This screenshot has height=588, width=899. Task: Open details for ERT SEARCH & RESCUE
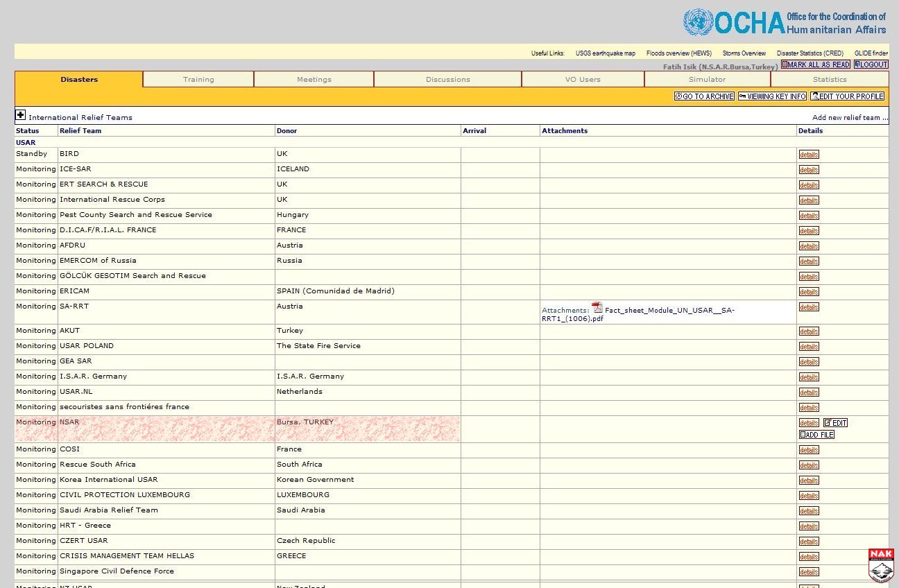click(809, 185)
